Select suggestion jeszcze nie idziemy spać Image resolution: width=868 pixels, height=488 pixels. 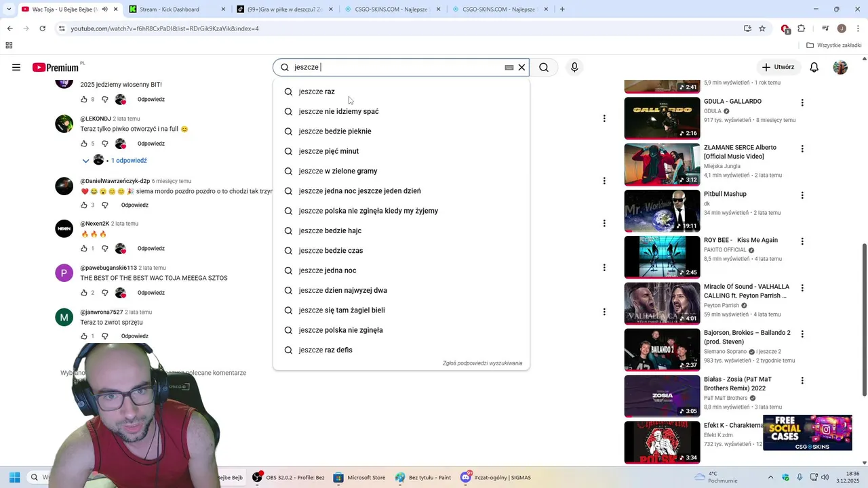[x=401, y=111]
